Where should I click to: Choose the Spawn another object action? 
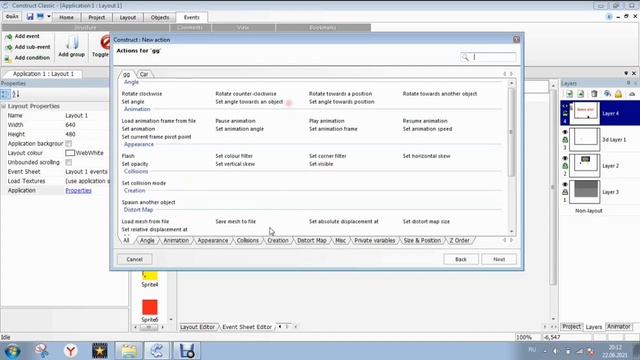[149, 202]
